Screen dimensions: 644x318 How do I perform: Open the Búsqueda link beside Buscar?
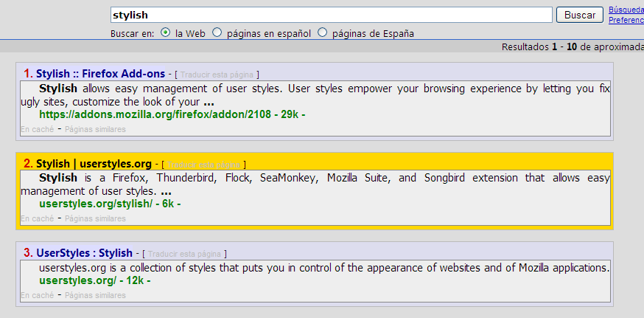click(626, 10)
